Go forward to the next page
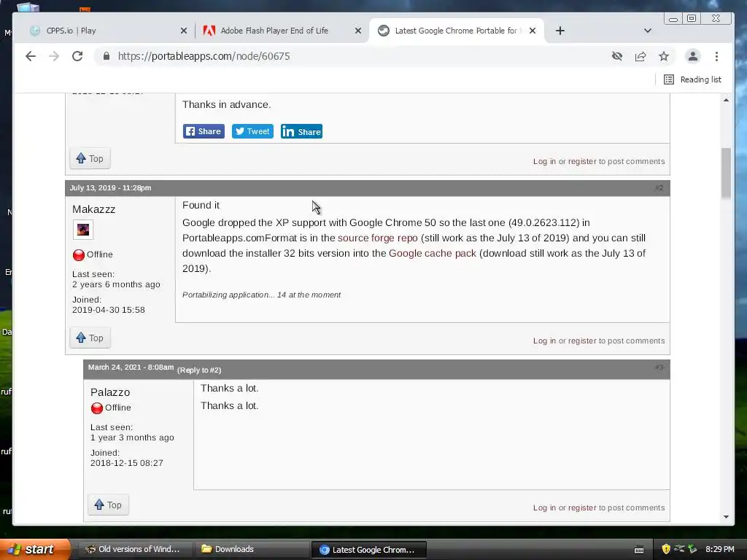The height and width of the screenshot is (560, 747). coord(54,56)
